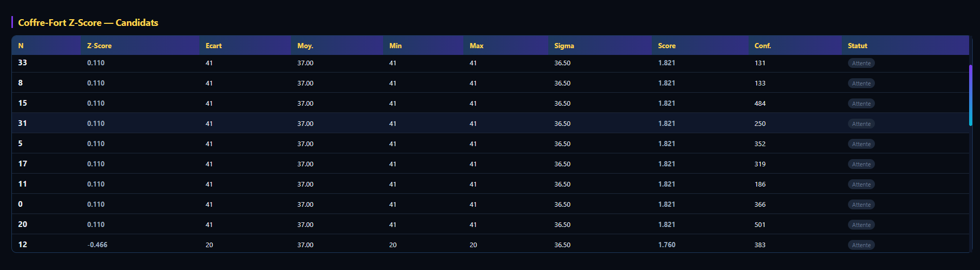Click the Score 1.760 cell
Screen dimensions: 980x270
point(667,245)
